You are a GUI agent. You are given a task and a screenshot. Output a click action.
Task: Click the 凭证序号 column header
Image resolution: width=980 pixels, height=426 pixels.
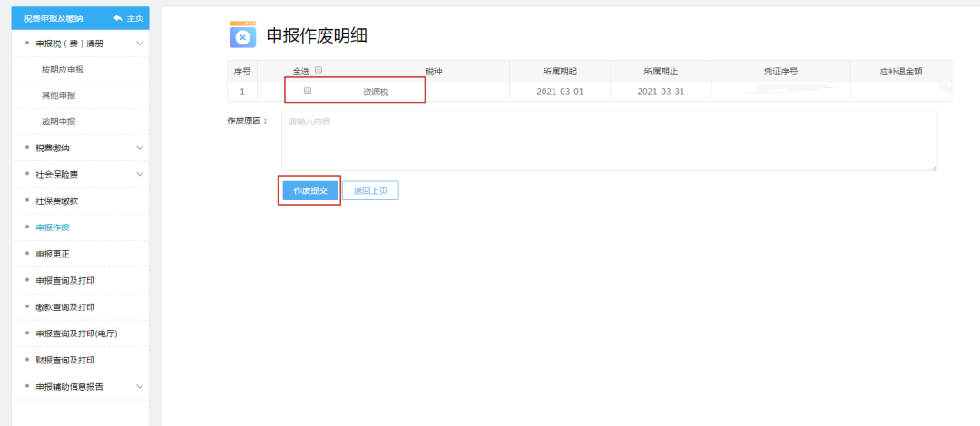(780, 72)
